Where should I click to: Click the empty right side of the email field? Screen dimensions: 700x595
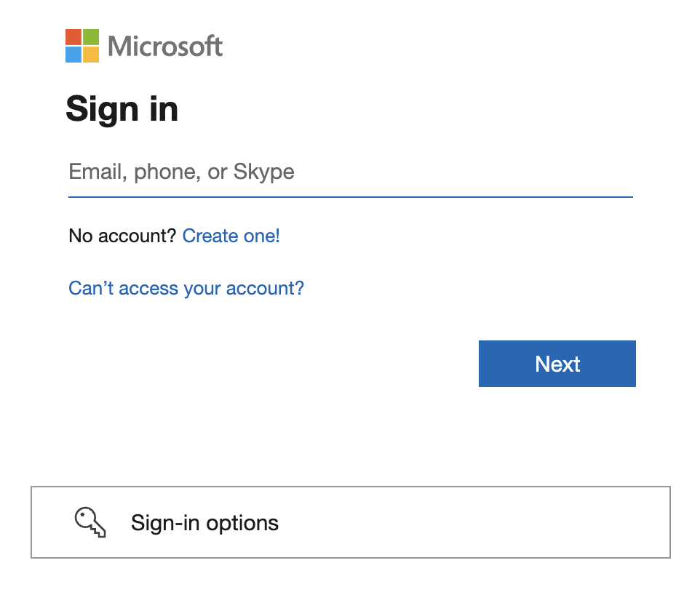[509, 172]
